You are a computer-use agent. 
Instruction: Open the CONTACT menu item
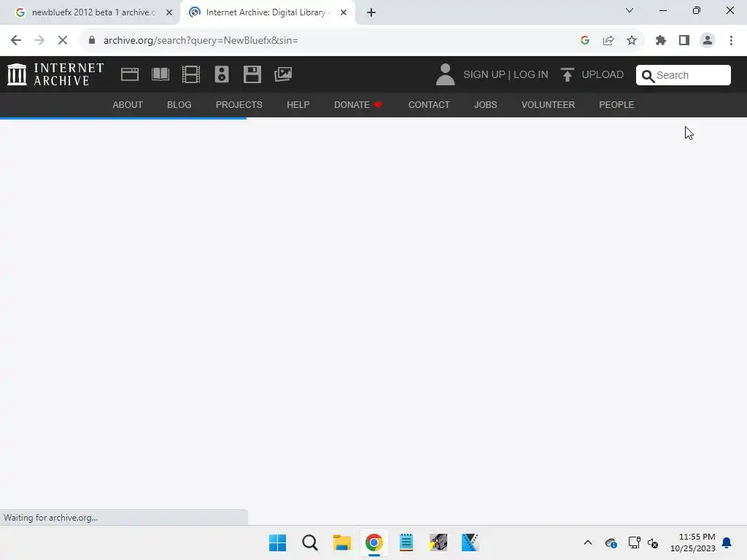pyautogui.click(x=429, y=105)
